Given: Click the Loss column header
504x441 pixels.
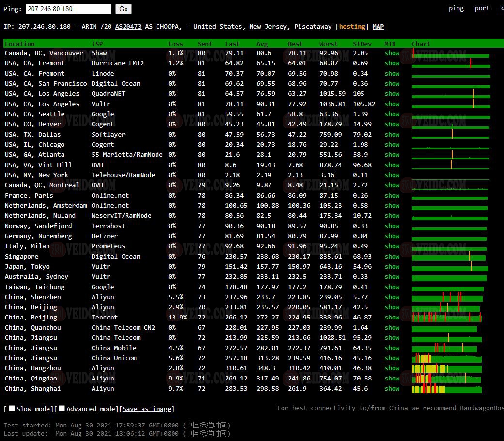Looking at the screenshot, I should pyautogui.click(x=175, y=44).
